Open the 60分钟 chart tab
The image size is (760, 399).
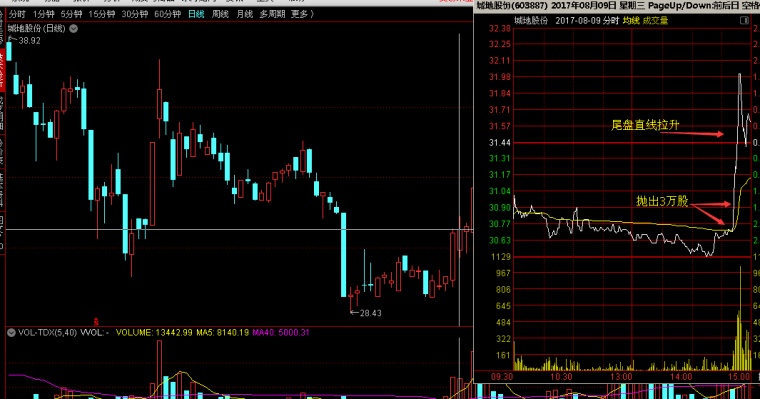(x=167, y=14)
